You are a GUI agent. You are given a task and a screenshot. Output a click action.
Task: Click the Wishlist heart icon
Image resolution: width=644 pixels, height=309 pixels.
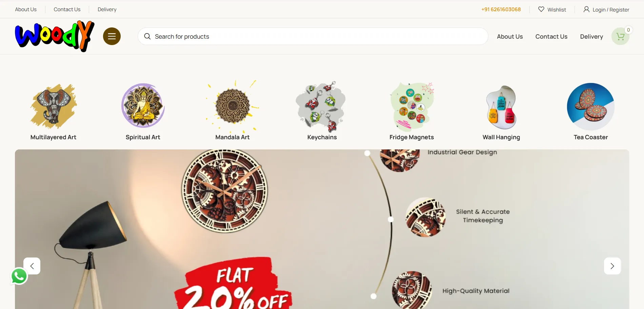pos(541,9)
